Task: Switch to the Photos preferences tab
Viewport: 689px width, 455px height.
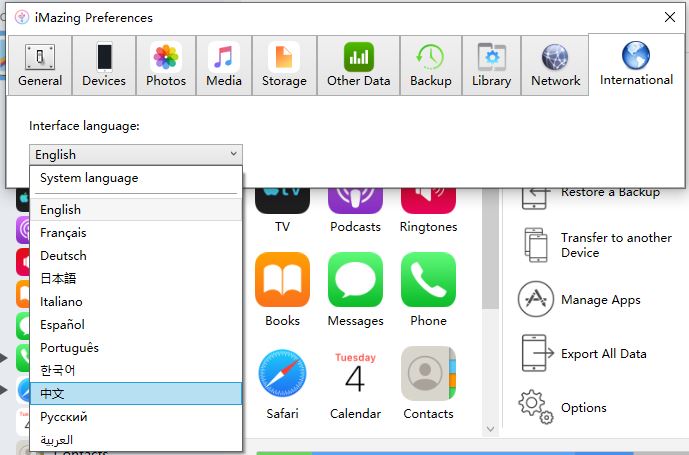Action: [x=166, y=65]
